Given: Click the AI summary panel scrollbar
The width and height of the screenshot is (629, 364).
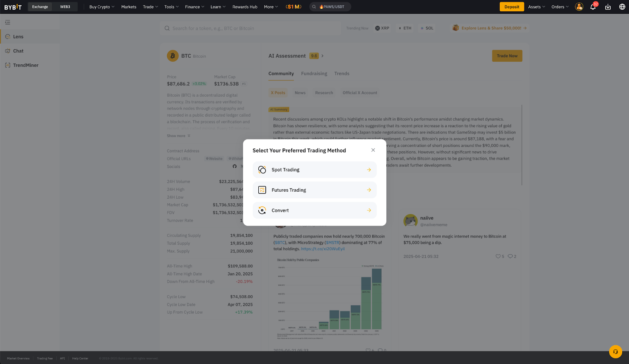Looking at the screenshot, I should click(x=522, y=145).
